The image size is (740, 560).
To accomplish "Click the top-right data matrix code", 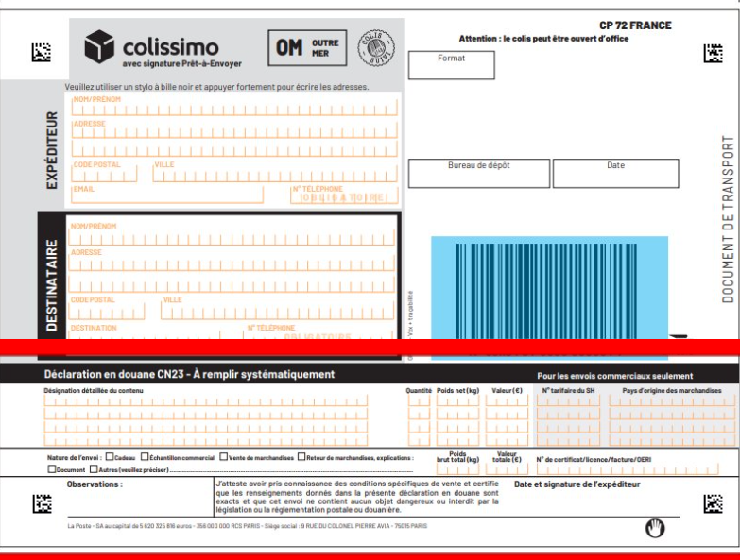I will 713,54.
